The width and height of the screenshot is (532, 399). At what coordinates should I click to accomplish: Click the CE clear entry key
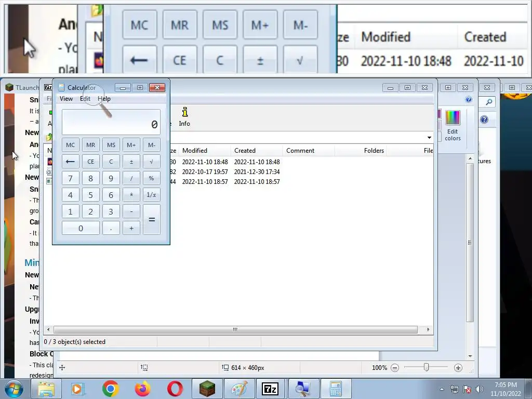[x=90, y=162]
